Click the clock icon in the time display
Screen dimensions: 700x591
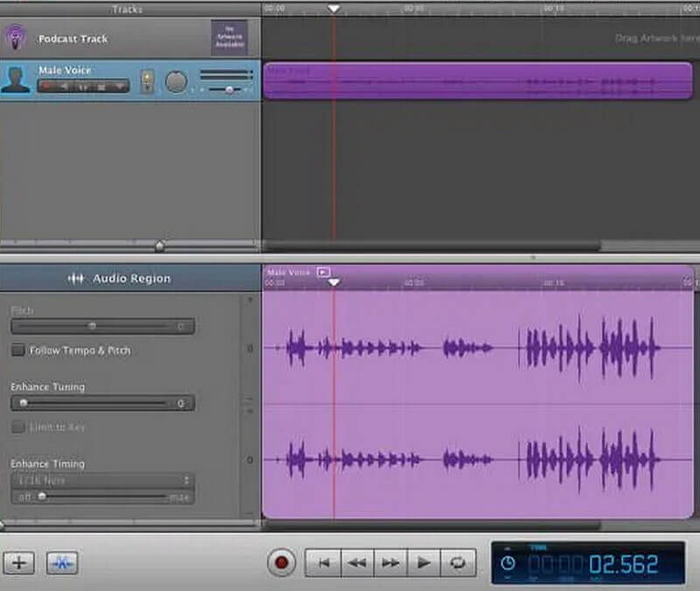click(508, 563)
